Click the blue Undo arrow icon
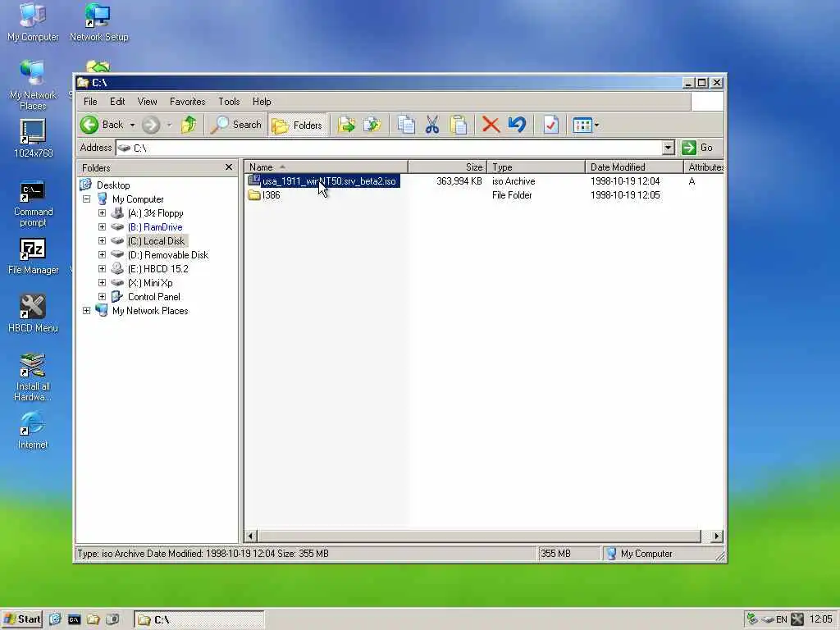The width and height of the screenshot is (840, 630). click(x=517, y=125)
